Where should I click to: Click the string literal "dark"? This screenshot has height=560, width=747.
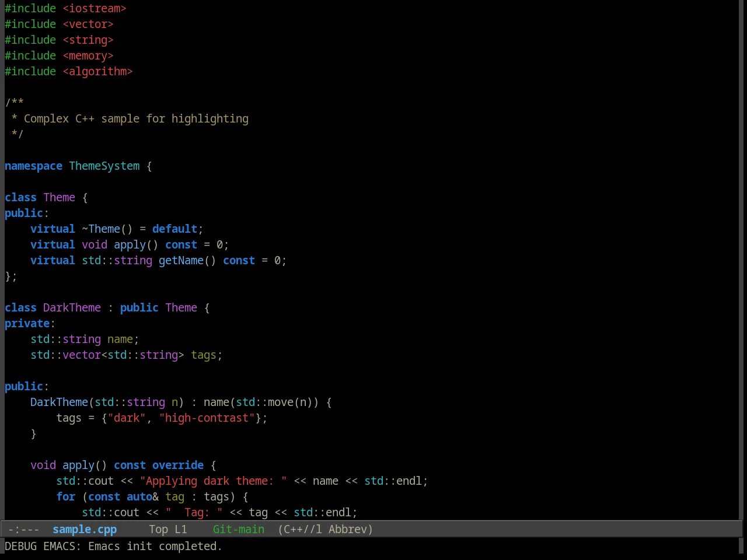click(127, 418)
